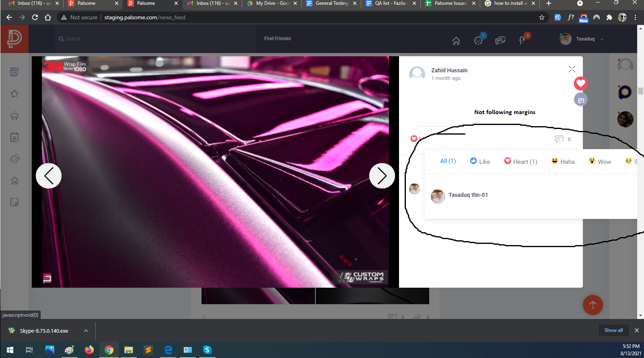Click the comment bubble button under heart
Viewport: 644px width, 358px height.
pyautogui.click(x=581, y=100)
